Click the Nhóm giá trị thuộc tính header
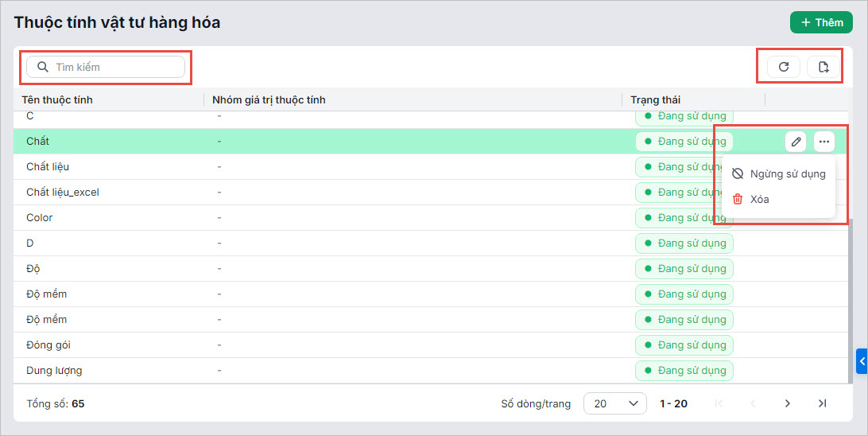 coord(269,99)
